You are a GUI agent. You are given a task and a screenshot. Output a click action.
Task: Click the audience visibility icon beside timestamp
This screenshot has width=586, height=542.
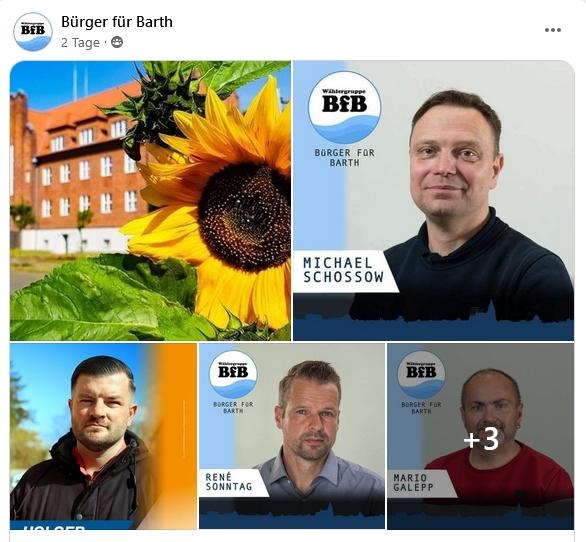tap(117, 42)
